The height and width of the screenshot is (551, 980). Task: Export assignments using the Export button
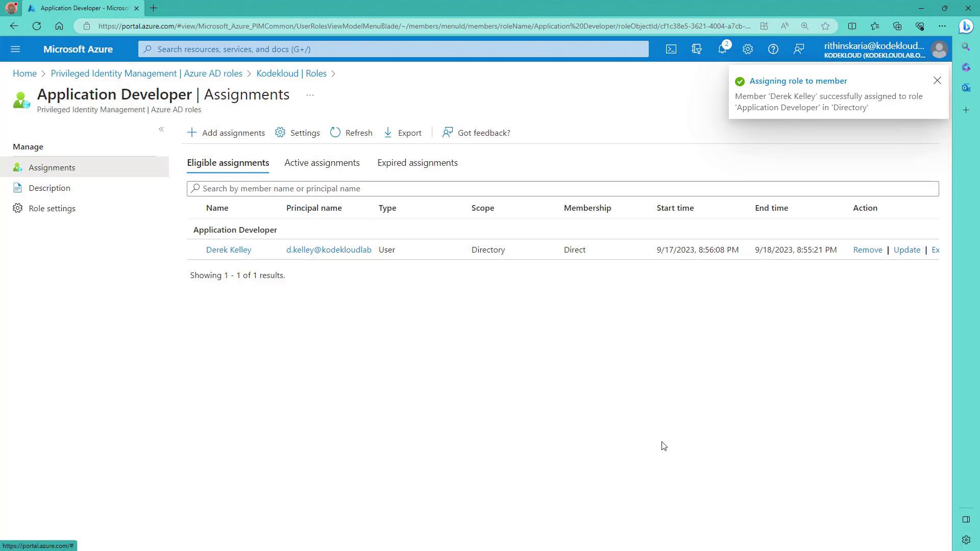(403, 133)
